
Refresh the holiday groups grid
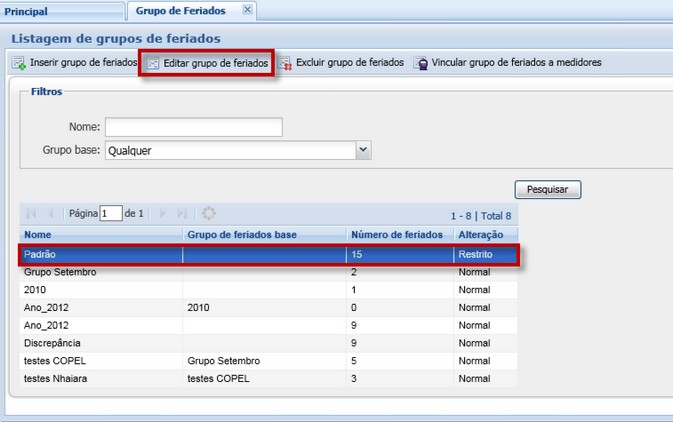(208, 213)
